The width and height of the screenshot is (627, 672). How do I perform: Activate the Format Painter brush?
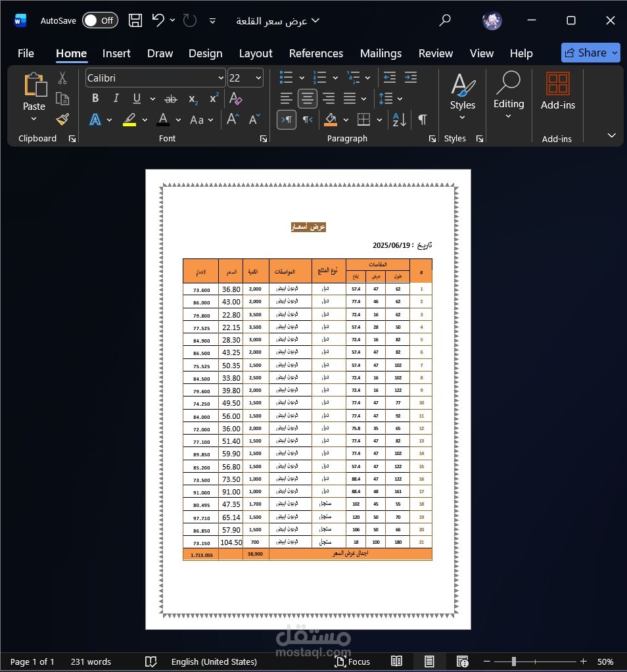(62, 119)
